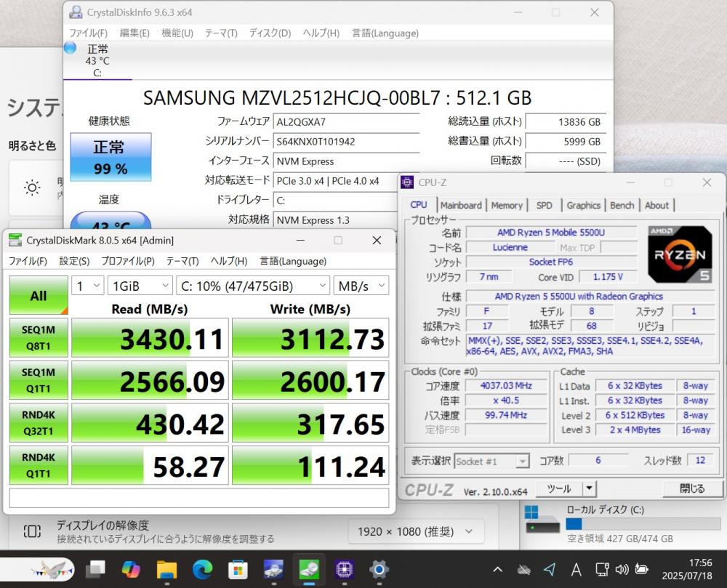Open プロファイル(P) menu in CrystalDiskMark
Screen dimensions: 727x588
coord(128,262)
